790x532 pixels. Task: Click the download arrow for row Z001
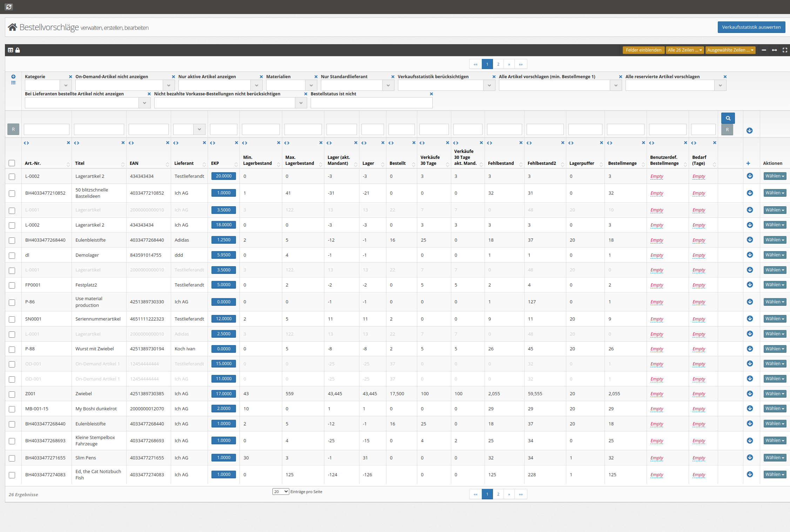[x=750, y=393]
